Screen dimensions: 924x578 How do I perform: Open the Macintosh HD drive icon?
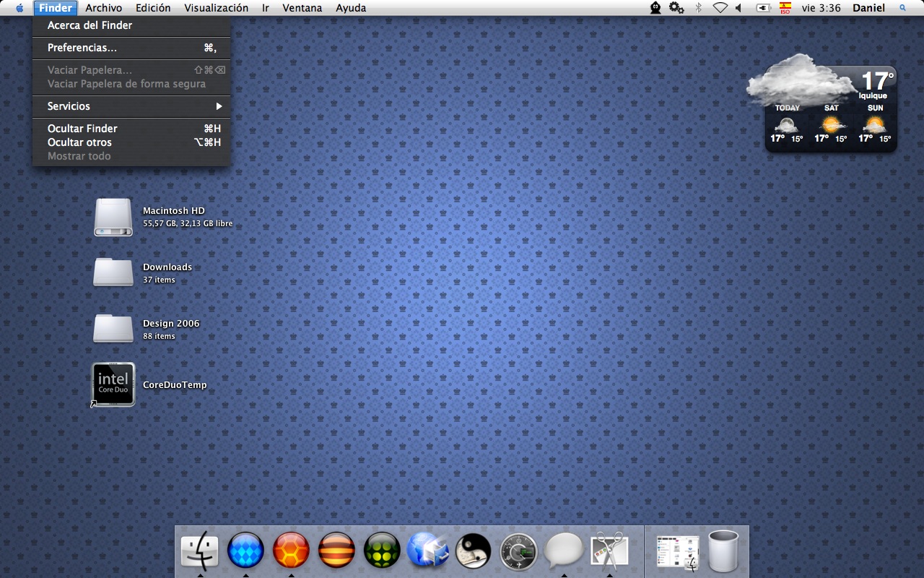pos(113,217)
